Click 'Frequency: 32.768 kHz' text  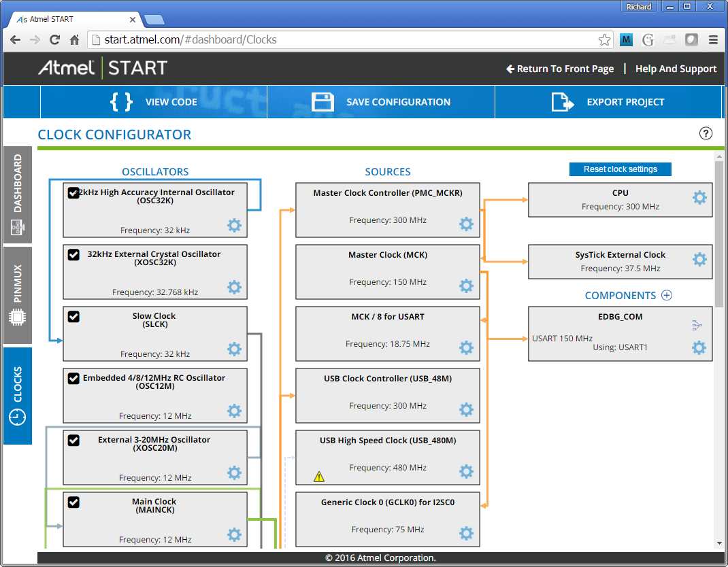(155, 292)
